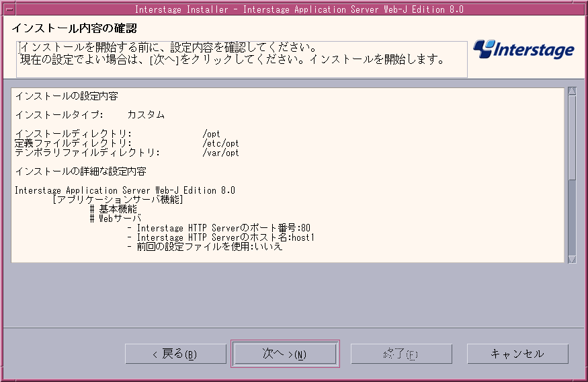Click the HTTP Server port number line :80
Viewport: 588px width, 382px height.
pos(219,228)
